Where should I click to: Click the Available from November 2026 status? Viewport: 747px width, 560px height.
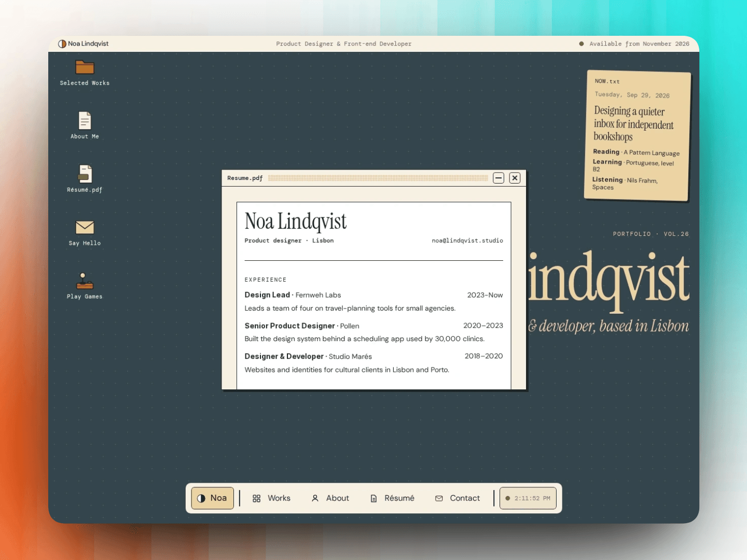click(634, 44)
